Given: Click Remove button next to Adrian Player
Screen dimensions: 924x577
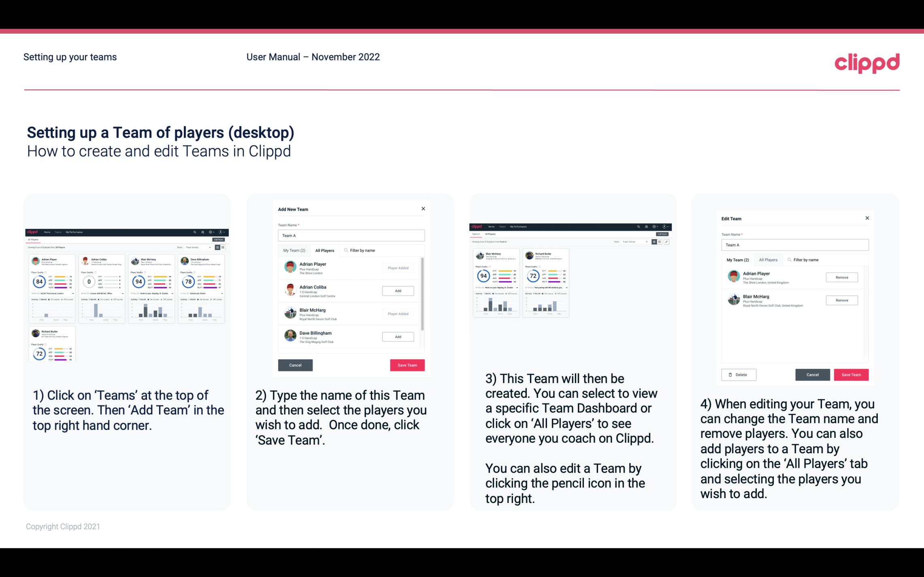Looking at the screenshot, I should pos(841,278).
